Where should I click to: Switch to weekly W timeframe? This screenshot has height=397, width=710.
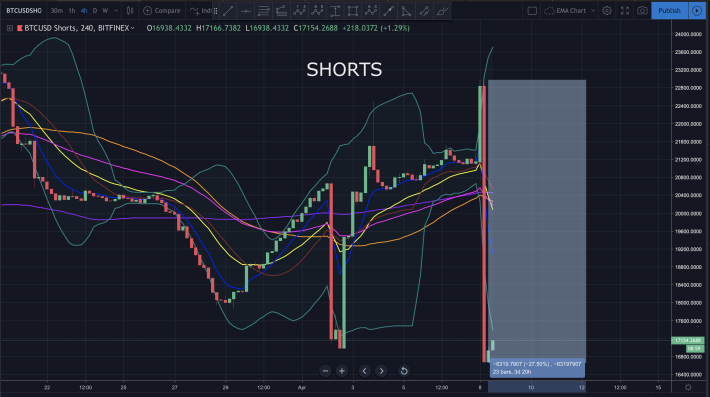(105, 10)
